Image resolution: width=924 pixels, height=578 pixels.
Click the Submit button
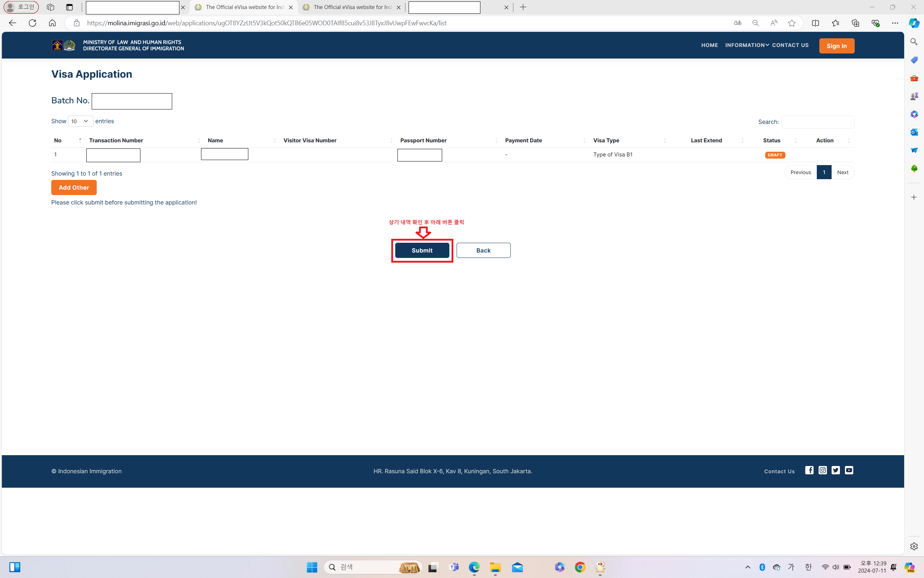tap(422, 250)
